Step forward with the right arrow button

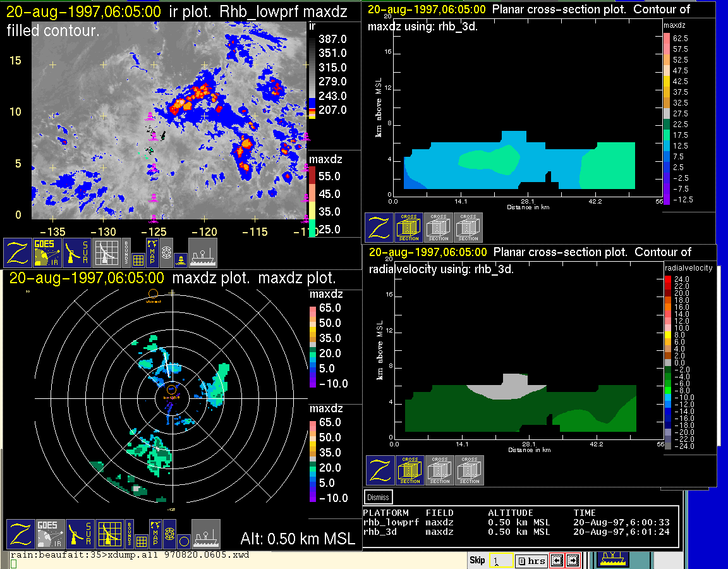(573, 561)
